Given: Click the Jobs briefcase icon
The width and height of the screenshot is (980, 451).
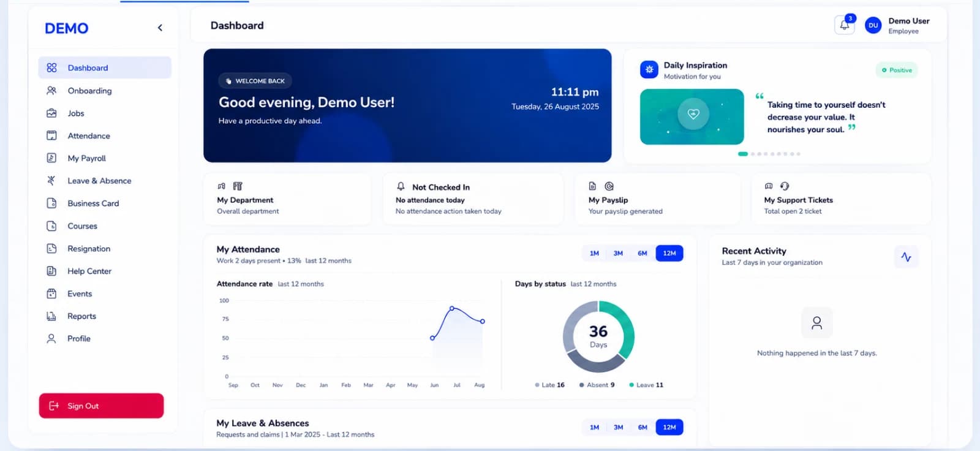Looking at the screenshot, I should 51,113.
